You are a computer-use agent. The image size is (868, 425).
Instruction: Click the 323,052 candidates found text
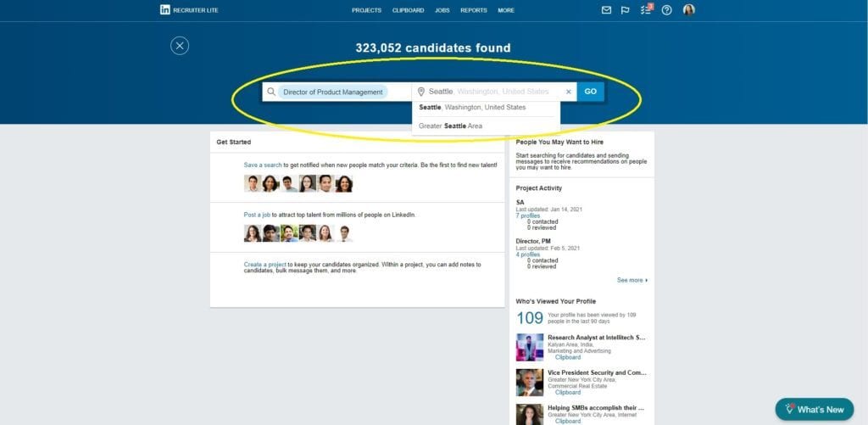(433, 48)
